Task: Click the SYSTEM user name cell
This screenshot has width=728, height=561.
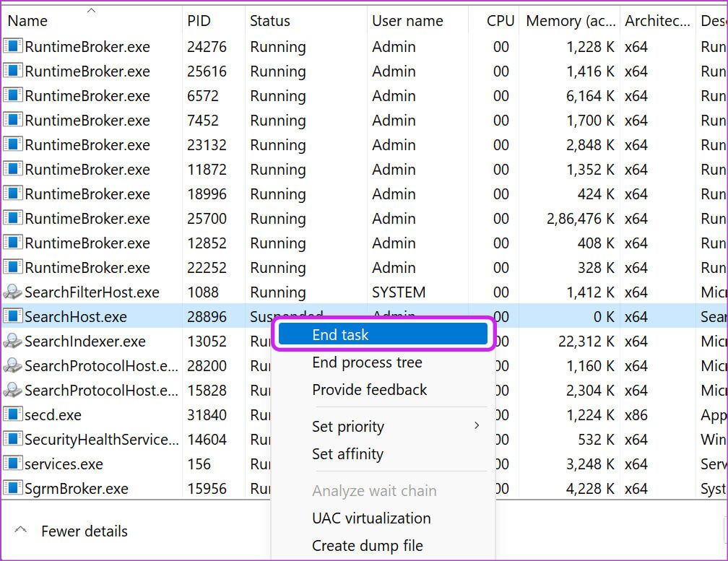Action: pos(399,292)
